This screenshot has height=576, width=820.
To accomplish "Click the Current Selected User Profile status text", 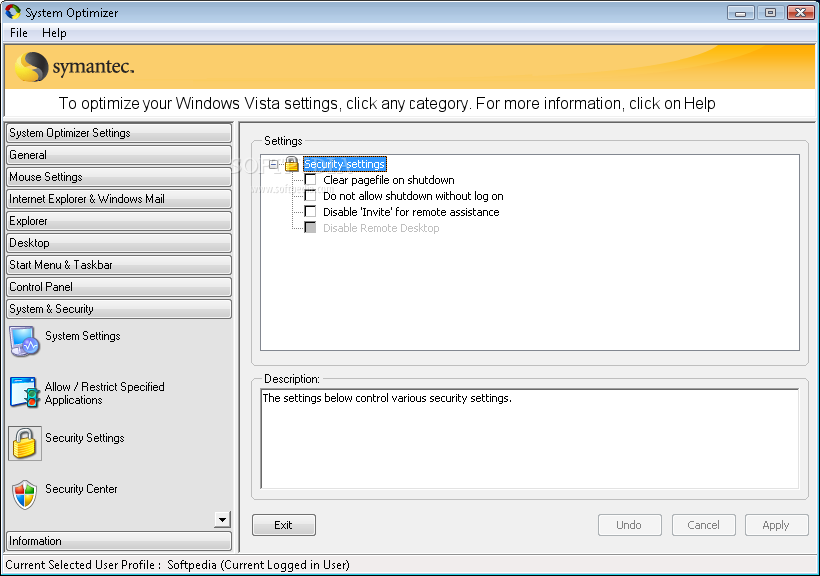I will (177, 565).
